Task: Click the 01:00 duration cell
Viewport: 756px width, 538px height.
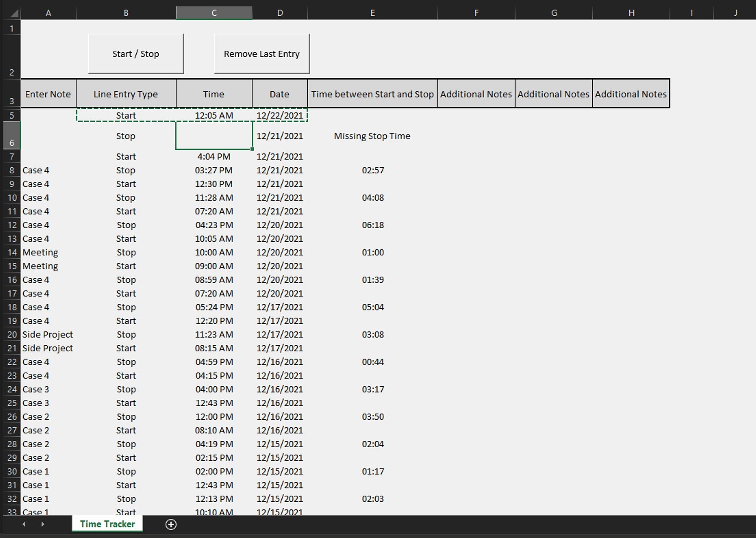Action: click(x=373, y=252)
